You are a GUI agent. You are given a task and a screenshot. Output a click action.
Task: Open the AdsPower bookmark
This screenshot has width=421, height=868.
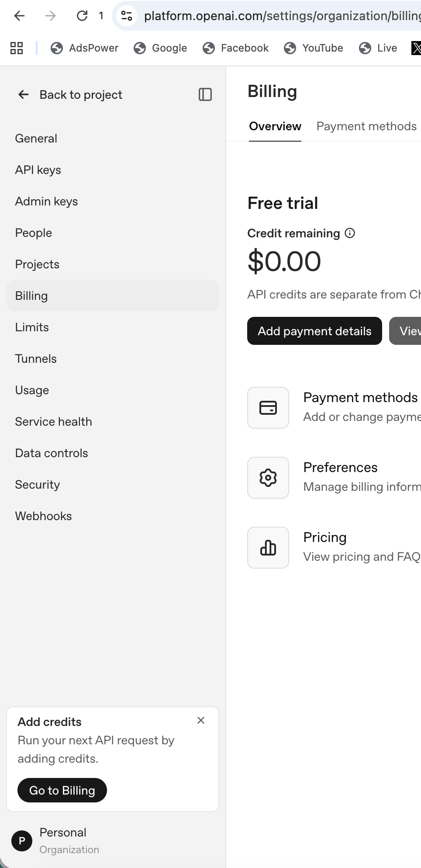click(x=84, y=48)
